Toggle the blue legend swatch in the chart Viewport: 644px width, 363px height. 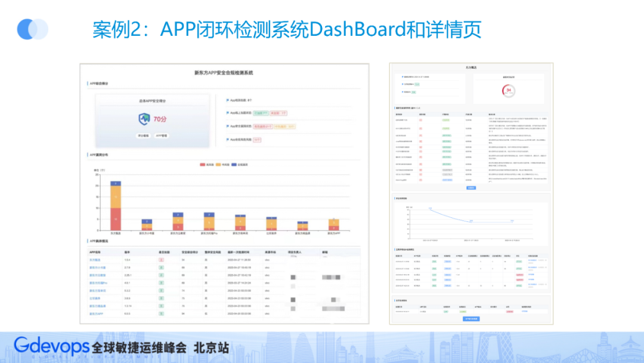pyautogui.click(x=234, y=164)
